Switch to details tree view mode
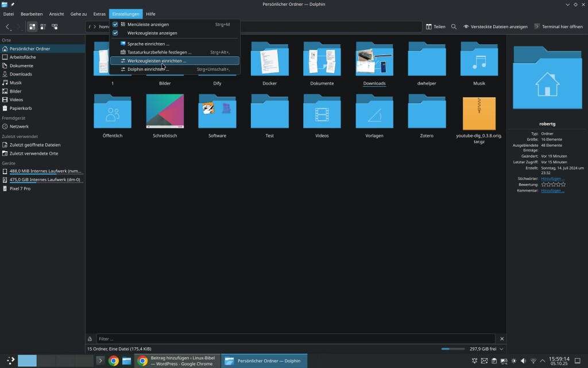Image resolution: width=588 pixels, height=368 pixels. [x=55, y=26]
